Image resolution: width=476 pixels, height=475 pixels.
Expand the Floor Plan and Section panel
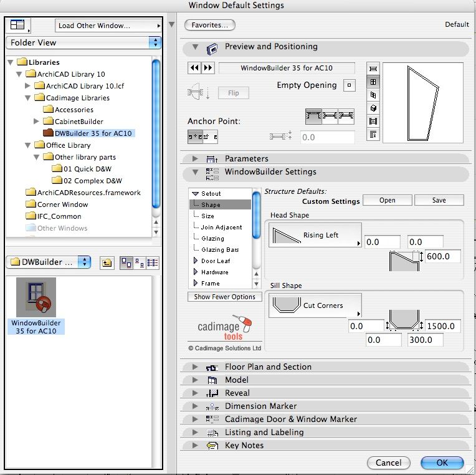coord(195,367)
